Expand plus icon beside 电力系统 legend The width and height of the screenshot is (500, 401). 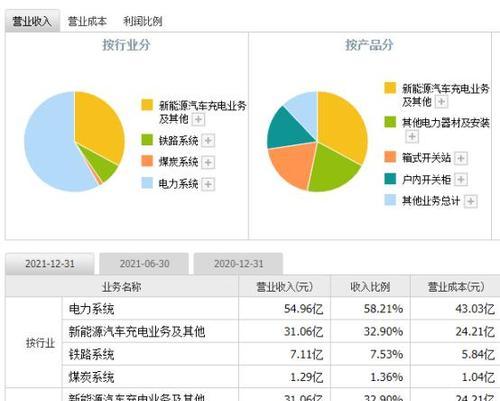pos(208,184)
